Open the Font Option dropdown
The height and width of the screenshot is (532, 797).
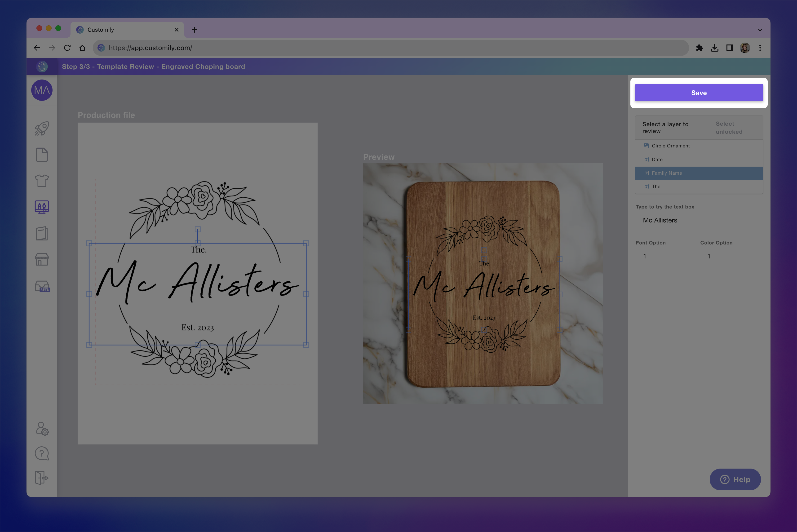pyautogui.click(x=666, y=257)
